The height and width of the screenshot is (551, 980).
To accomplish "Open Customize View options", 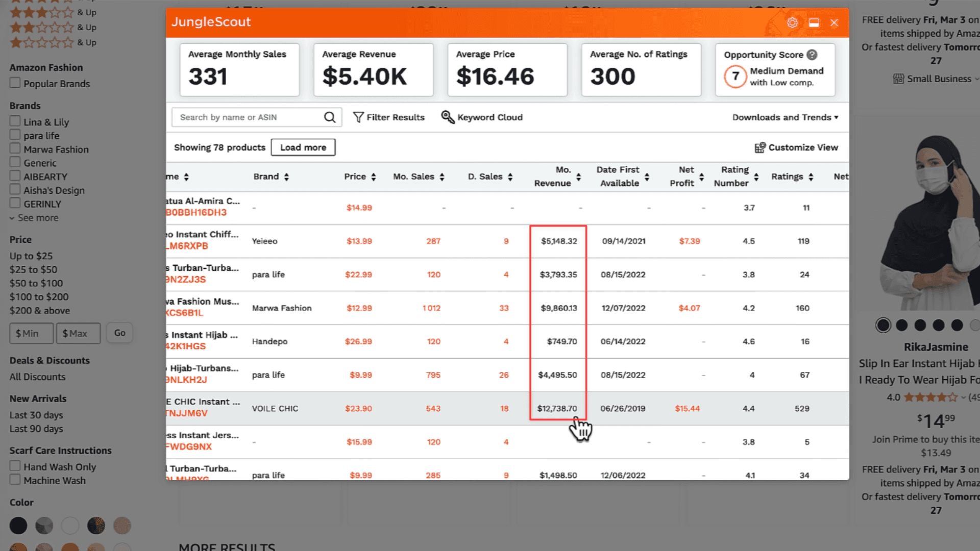I will (x=796, y=147).
